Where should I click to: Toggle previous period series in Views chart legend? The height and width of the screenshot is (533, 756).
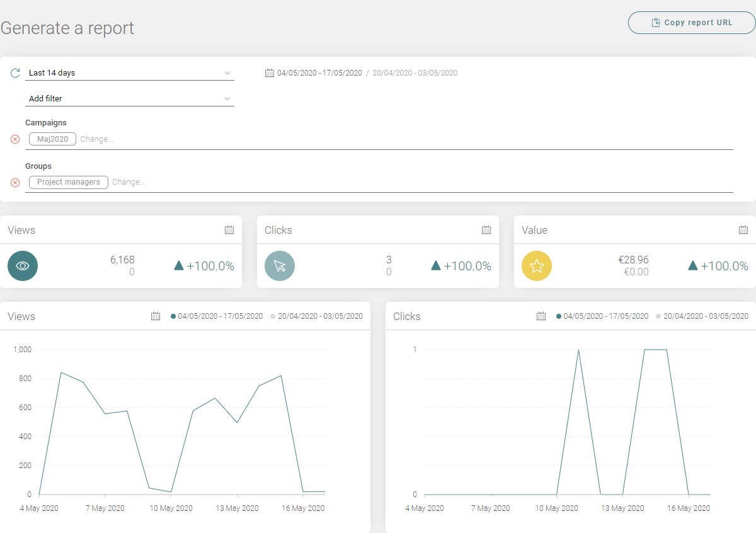316,316
